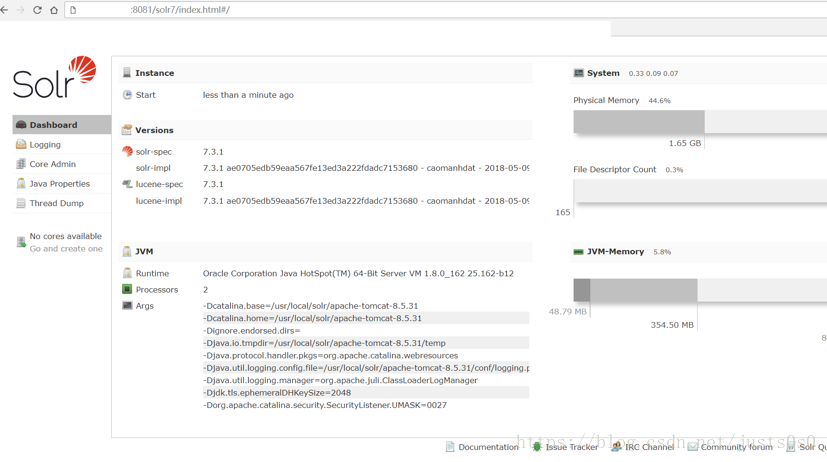The height and width of the screenshot is (462, 827).
Task: Click the -Dcatalina.base argument line
Action: (366, 306)
